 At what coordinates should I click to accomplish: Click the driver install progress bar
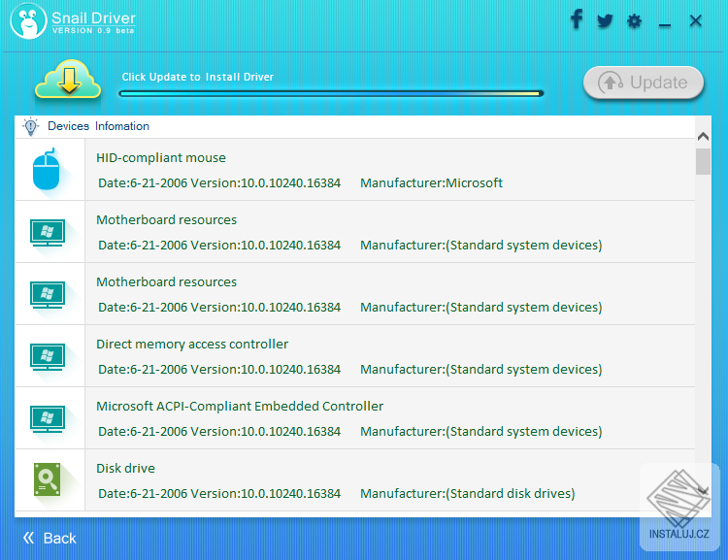331,94
